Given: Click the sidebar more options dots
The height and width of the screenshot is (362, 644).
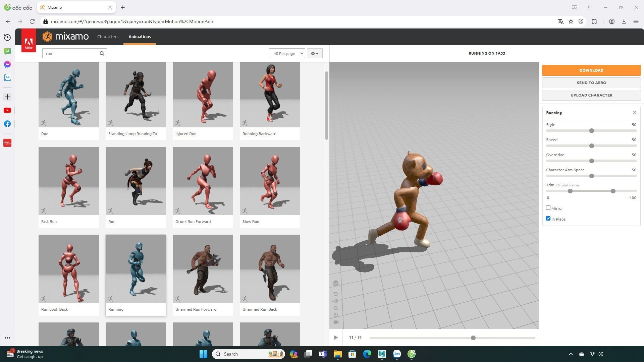Looking at the screenshot, I should point(7,338).
